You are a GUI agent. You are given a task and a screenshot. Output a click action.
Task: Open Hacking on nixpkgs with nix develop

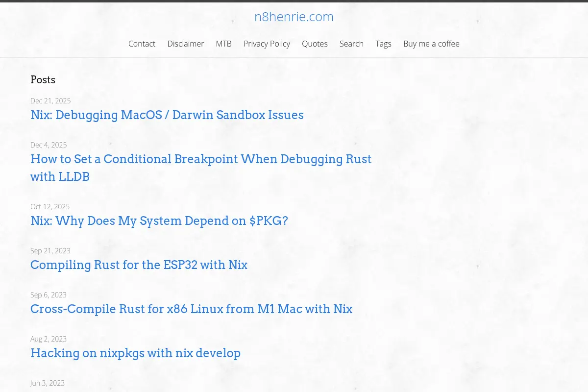[x=135, y=353]
